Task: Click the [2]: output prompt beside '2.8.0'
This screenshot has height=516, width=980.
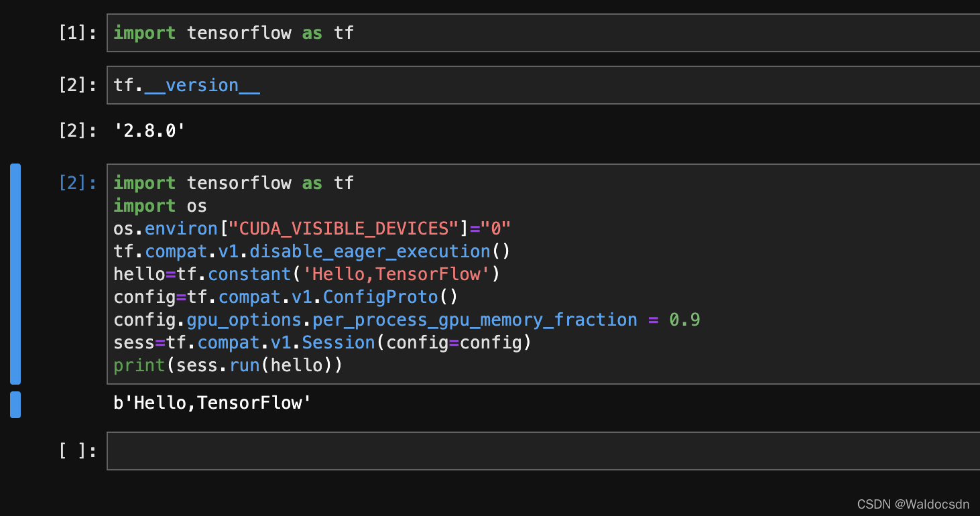Action: (78, 130)
